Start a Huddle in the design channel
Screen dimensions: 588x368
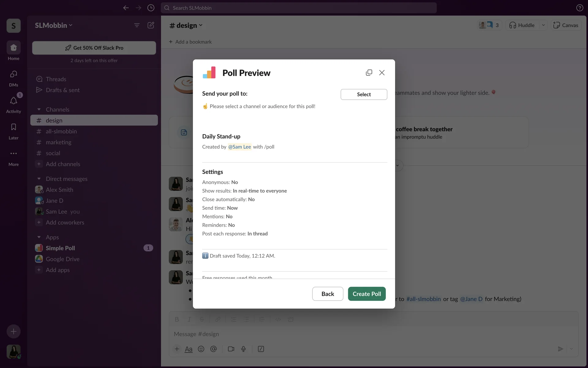tap(522, 25)
